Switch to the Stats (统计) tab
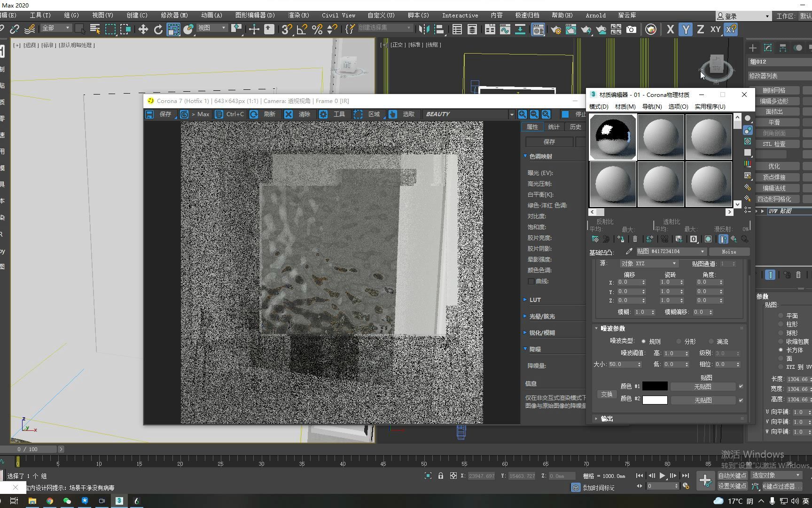The image size is (812, 508). [x=554, y=127]
